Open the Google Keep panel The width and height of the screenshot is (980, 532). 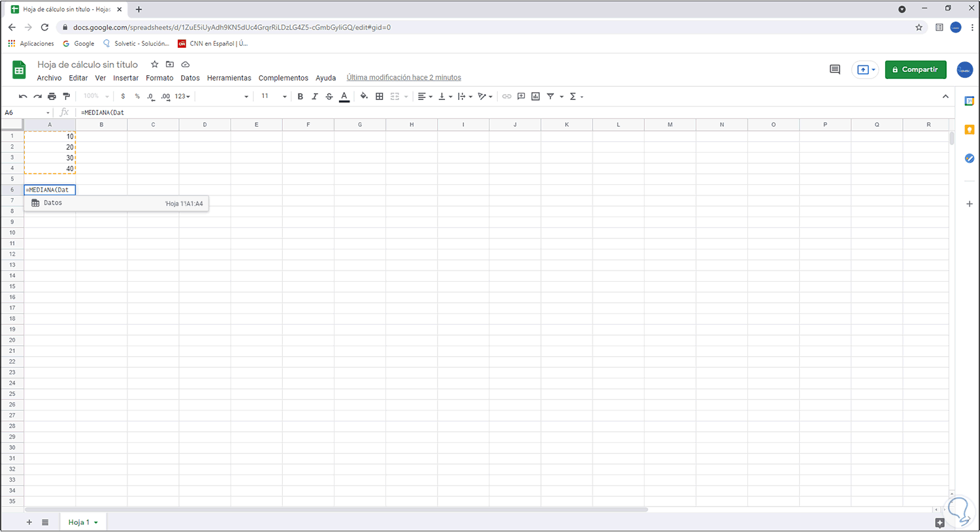969,129
